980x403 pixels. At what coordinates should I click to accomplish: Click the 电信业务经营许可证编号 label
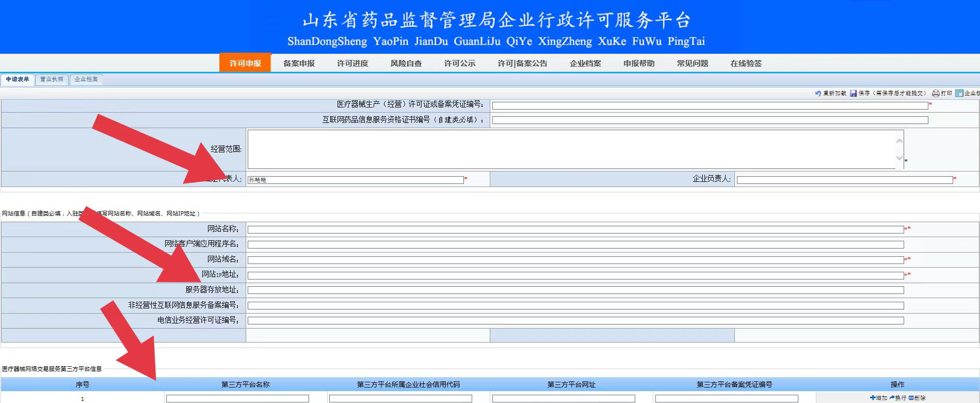(198, 320)
